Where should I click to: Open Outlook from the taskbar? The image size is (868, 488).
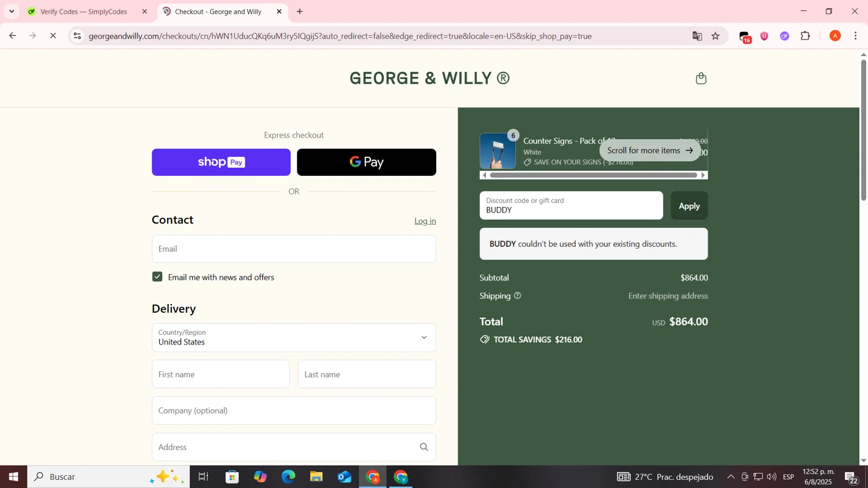click(344, 477)
